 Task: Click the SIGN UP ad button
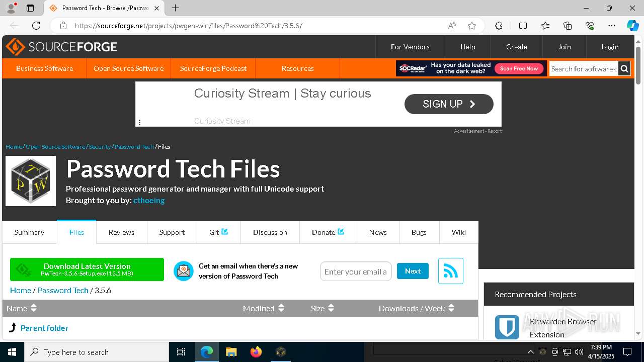pyautogui.click(x=449, y=104)
